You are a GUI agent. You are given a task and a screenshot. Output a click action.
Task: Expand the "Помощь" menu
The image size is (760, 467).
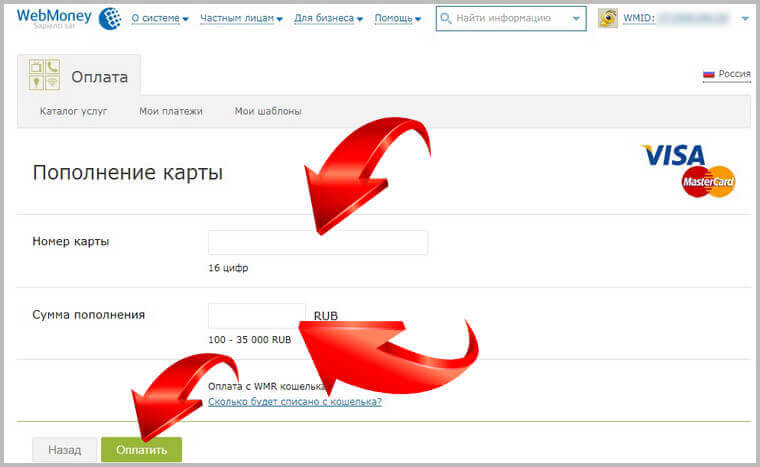point(397,18)
